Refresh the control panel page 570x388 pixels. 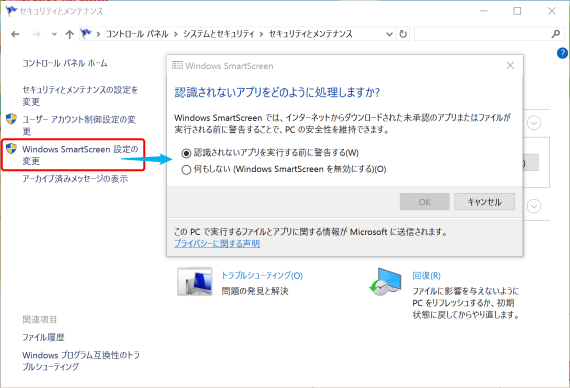pos(403,34)
